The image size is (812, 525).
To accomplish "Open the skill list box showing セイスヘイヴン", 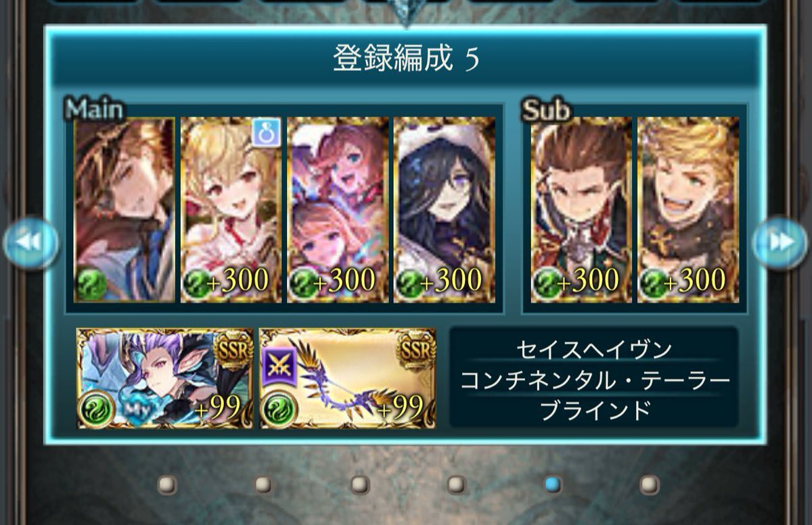I will [593, 377].
